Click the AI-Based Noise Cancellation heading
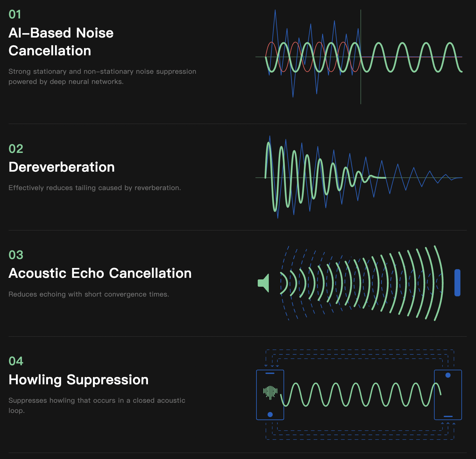Viewport: 476px width, 459px height. coord(61,42)
